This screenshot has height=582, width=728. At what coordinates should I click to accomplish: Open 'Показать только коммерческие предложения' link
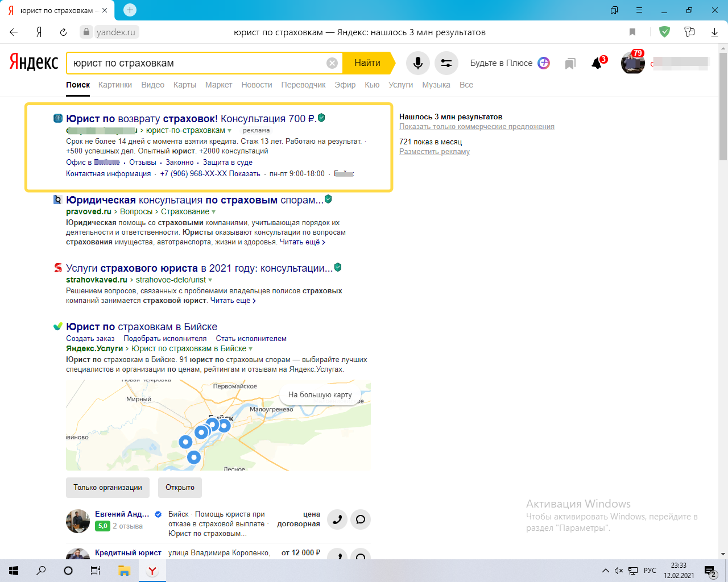pyautogui.click(x=477, y=127)
